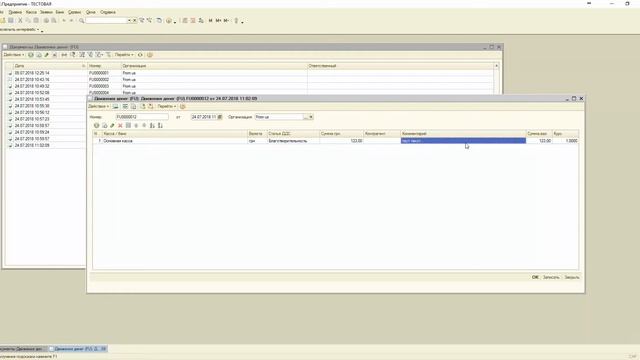Add a new row in document table

(96, 125)
